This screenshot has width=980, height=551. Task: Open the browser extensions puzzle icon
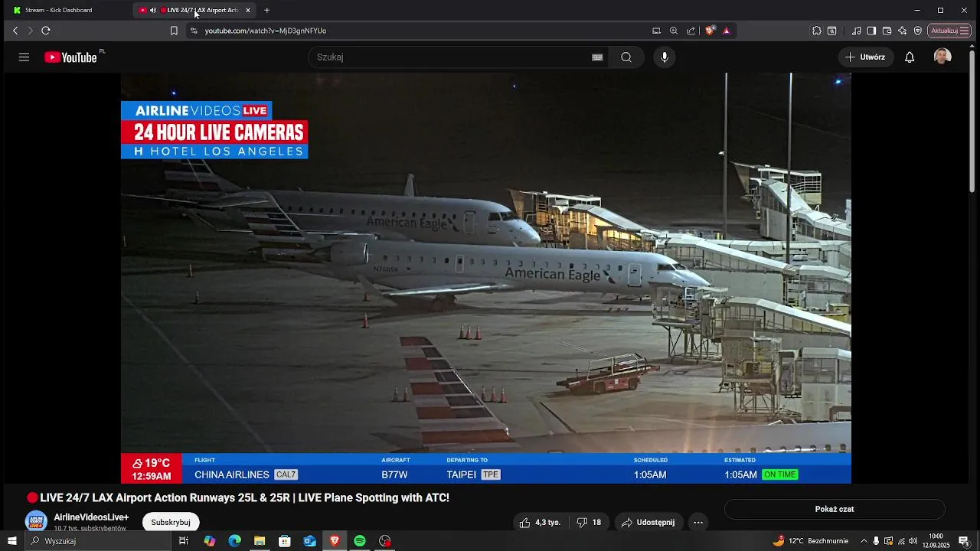(817, 31)
